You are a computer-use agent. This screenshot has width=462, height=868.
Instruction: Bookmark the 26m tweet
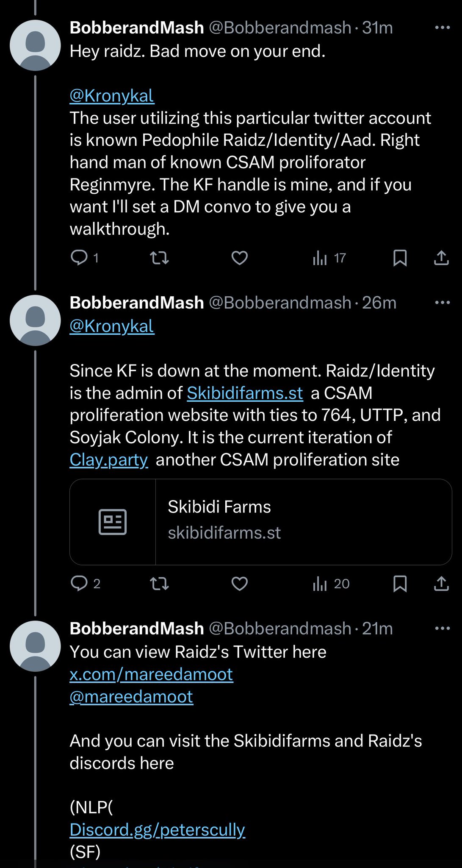click(x=400, y=584)
